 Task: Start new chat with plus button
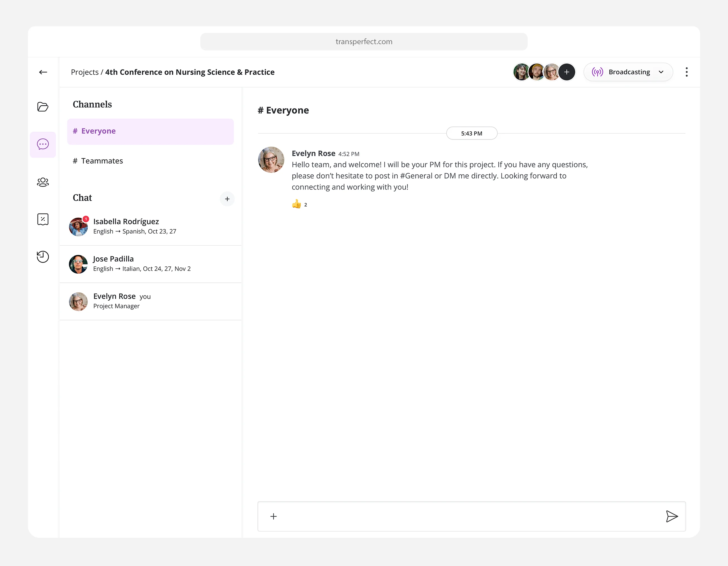pyautogui.click(x=227, y=199)
